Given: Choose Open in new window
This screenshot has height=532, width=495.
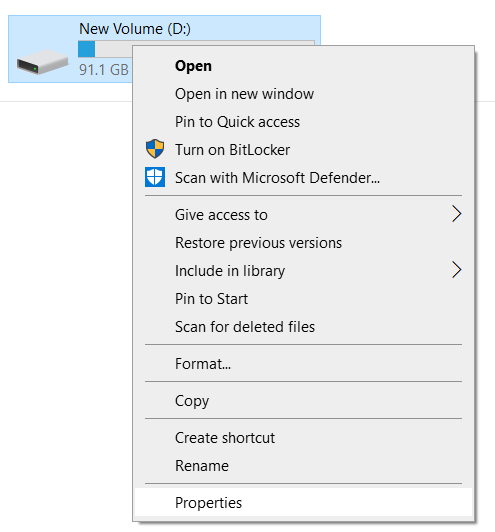Looking at the screenshot, I should (x=303, y=94).
